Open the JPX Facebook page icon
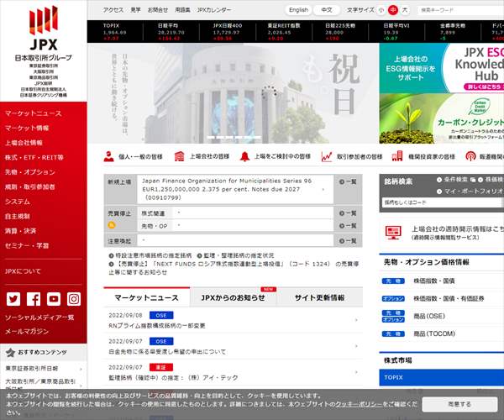Viewport: 504px width, 420px height. pyautogui.click(x=34, y=299)
